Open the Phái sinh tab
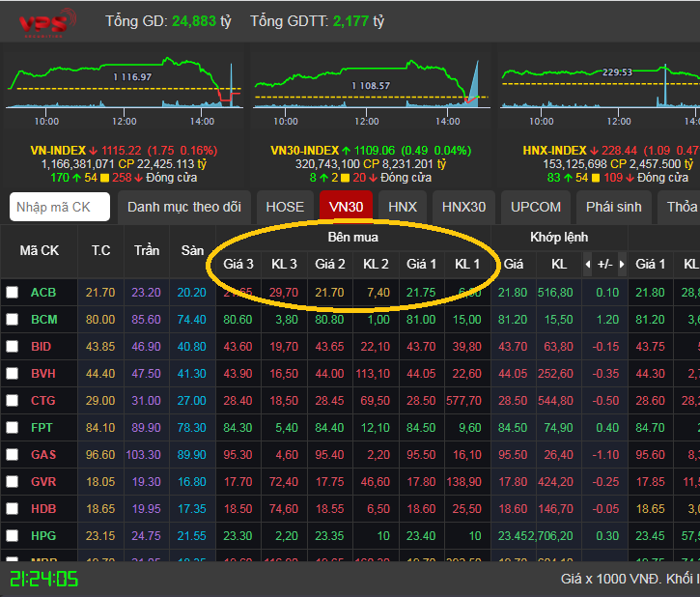Image resolution: width=700 pixels, height=597 pixels. point(614,207)
